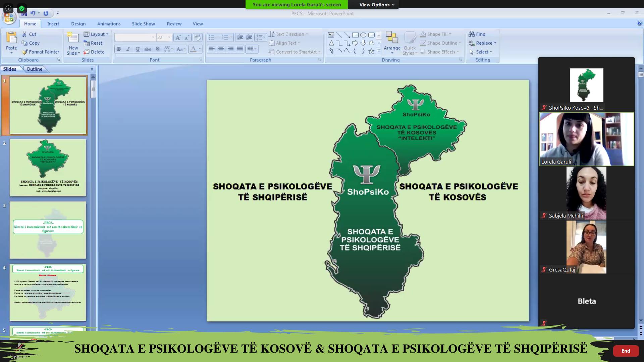Click the Shrink Font icon
644x362 pixels.
pos(186,37)
